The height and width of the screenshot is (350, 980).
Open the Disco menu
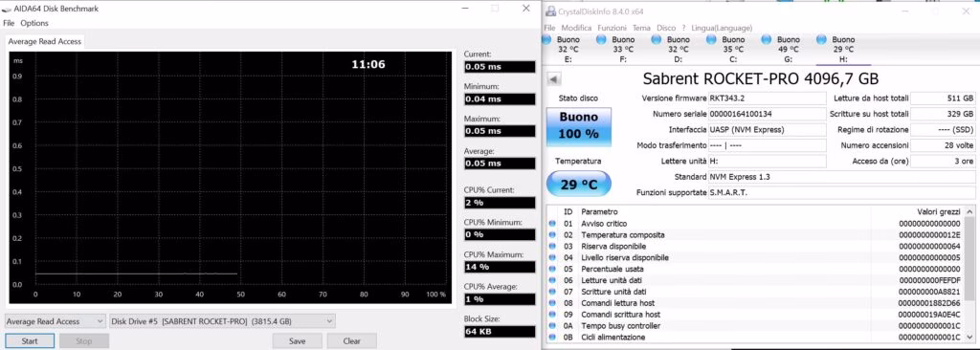(666, 28)
